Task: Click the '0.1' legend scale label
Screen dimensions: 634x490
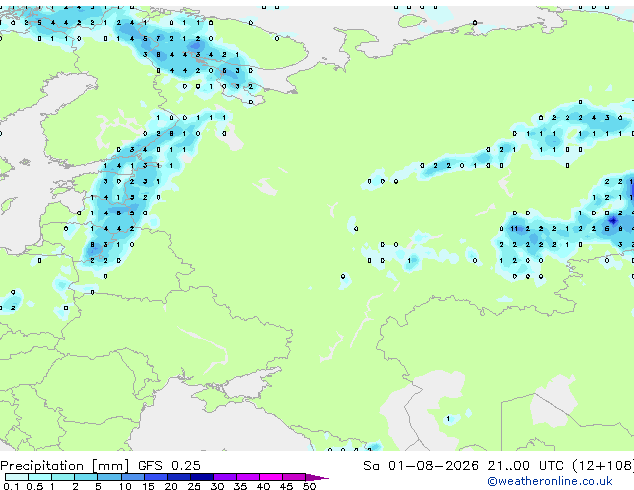Action: (11, 486)
